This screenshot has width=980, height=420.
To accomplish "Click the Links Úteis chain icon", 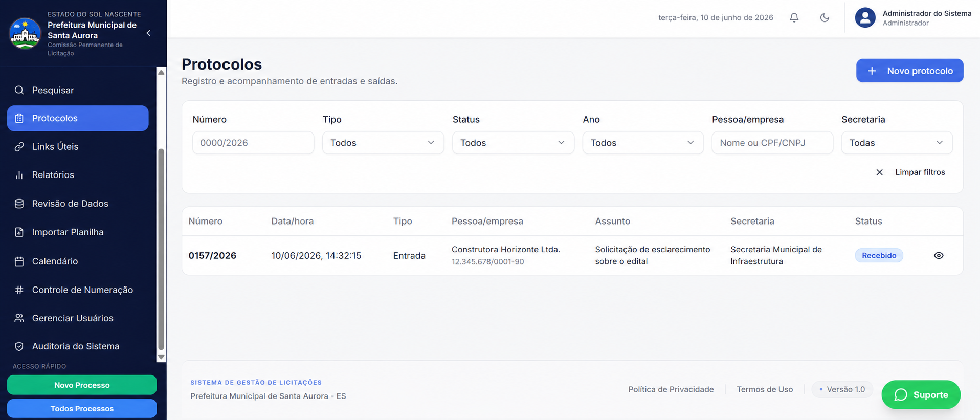I will pyautogui.click(x=19, y=147).
